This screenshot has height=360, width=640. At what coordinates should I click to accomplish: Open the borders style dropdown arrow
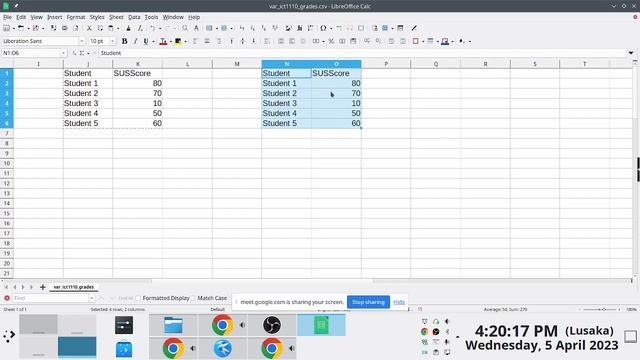(x=422, y=41)
